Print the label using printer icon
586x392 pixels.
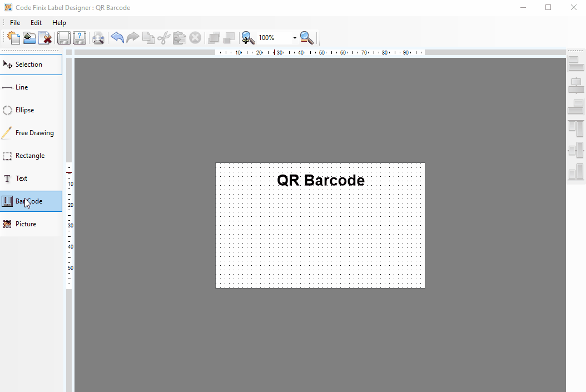point(98,38)
